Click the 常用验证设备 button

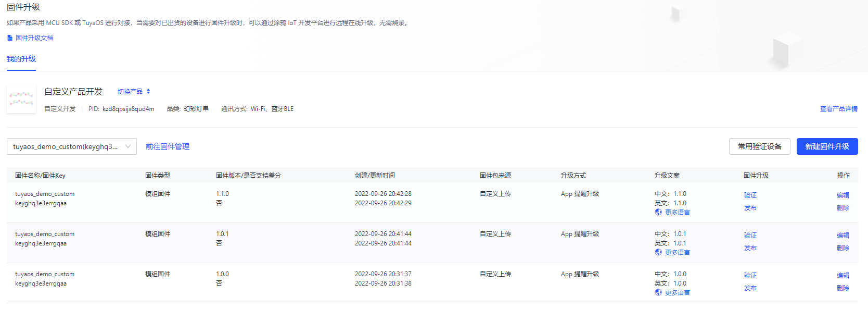pyautogui.click(x=760, y=146)
